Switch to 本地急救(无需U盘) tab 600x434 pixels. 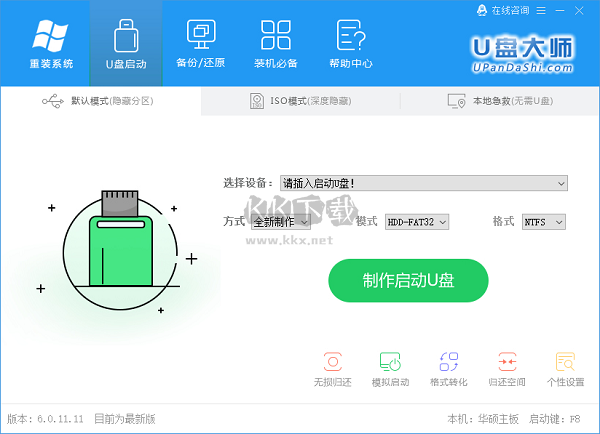(x=500, y=101)
